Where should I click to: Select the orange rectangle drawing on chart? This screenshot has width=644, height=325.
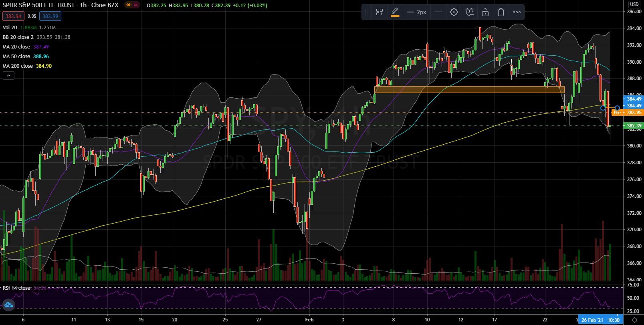coord(469,90)
